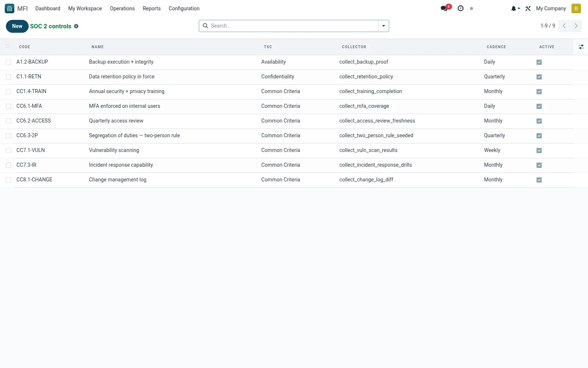Go to the next page arrow
This screenshot has width=588, height=368.
click(576, 26)
